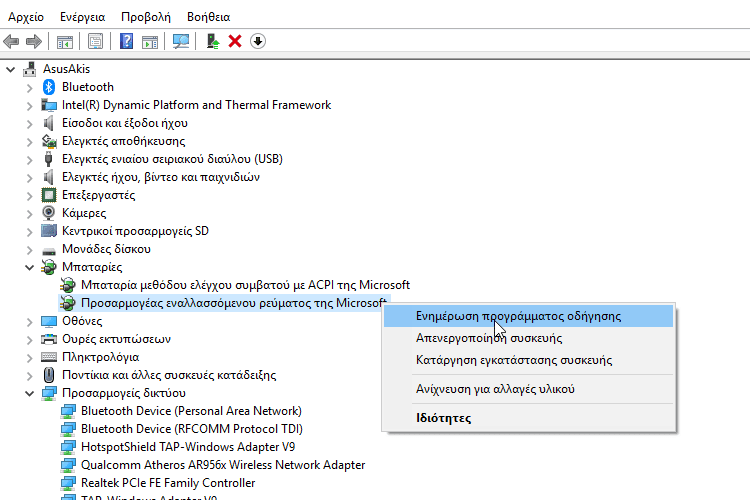Open the Ενέργεια menu

pyautogui.click(x=82, y=17)
